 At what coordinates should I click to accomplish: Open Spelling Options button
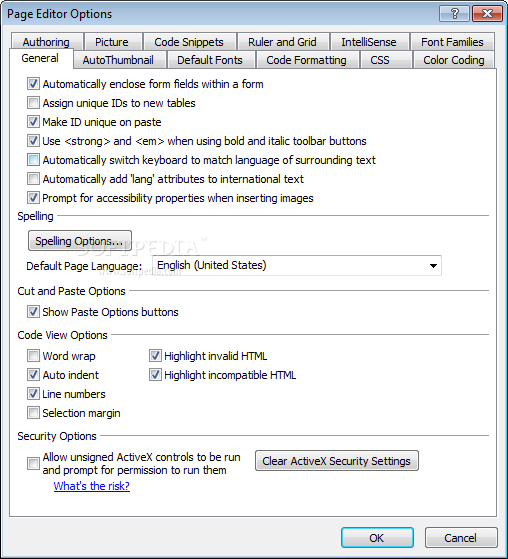click(x=79, y=241)
